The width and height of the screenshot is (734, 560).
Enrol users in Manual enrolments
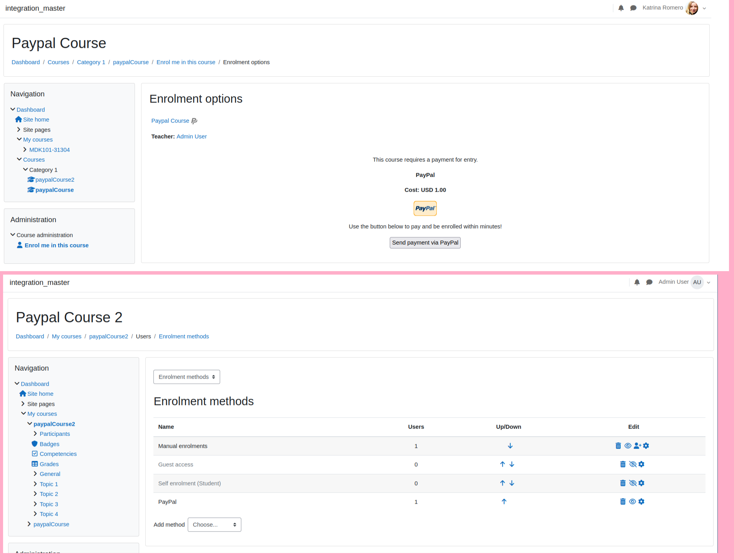tap(637, 446)
